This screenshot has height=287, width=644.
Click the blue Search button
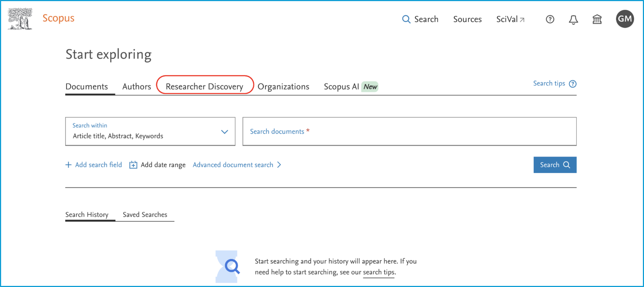coord(555,165)
